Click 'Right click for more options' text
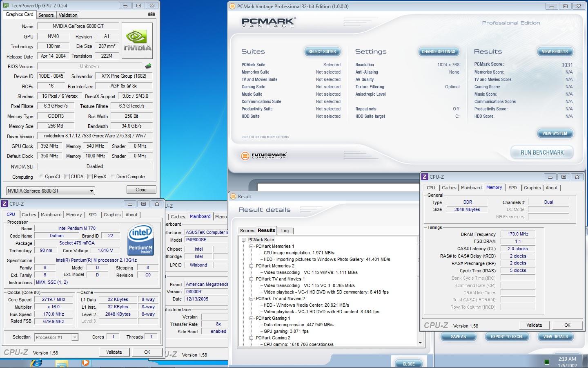588x368 pixels. (265, 137)
